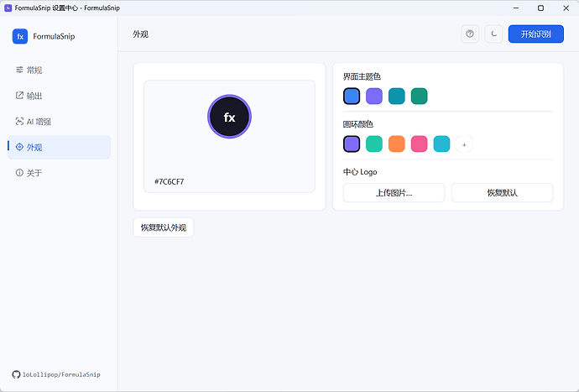Click the 圆环颜色 label
Viewport: 579px width, 392px height.
357,124
